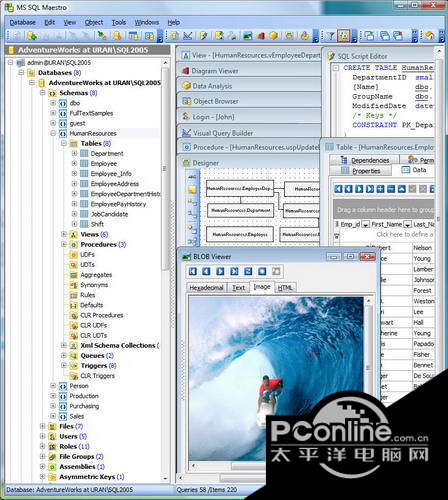Click 'Click here to define a filter' row

click(x=387, y=235)
